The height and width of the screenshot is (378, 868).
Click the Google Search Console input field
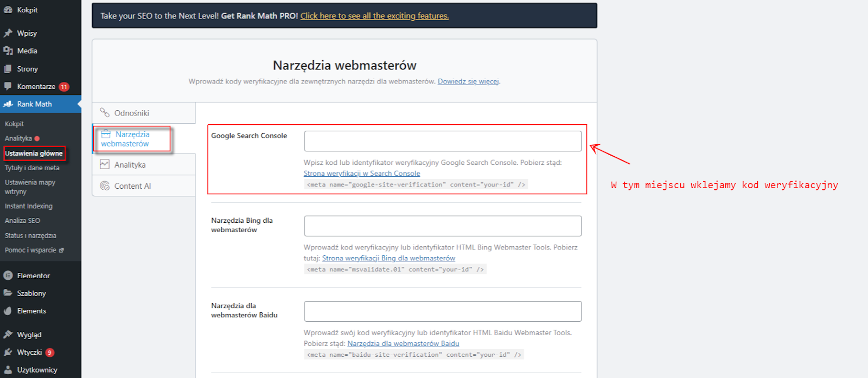coord(443,141)
